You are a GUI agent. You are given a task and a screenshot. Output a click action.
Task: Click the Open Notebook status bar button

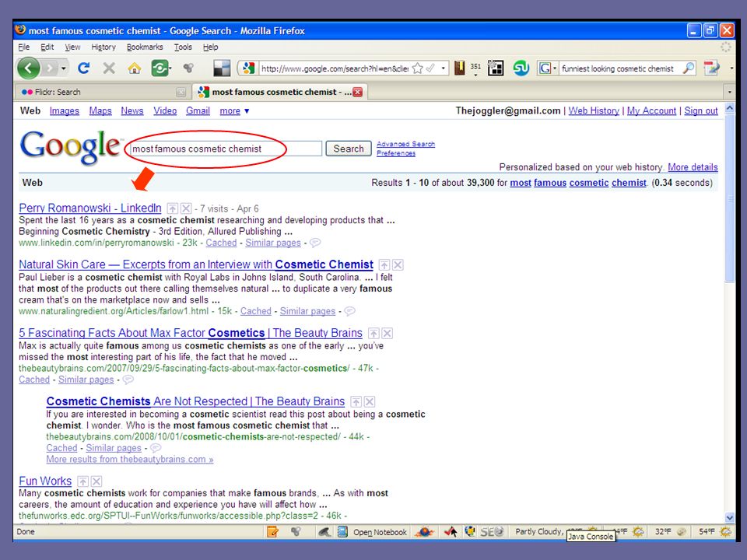[380, 532]
